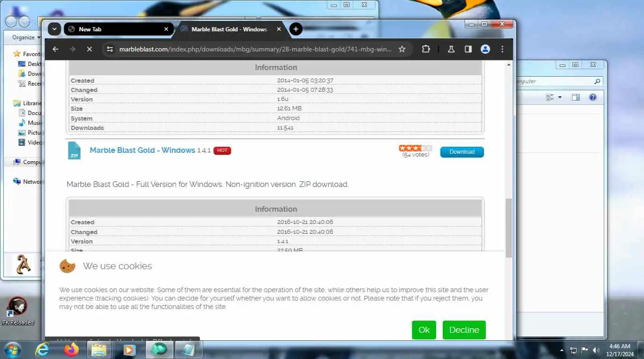Viewport: 644px width, 359px height.
Task: Close the Marble Blast Gold tab
Action: (x=279, y=29)
